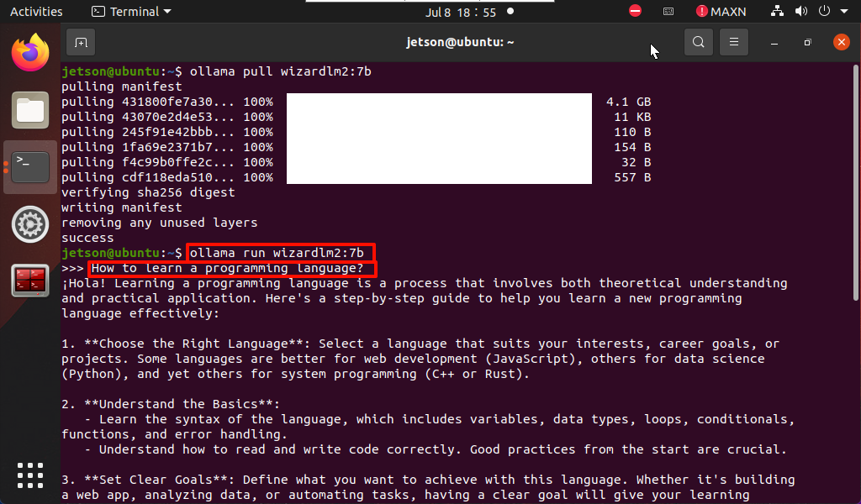Screen dimensions: 861x504
Task: Click the 'verifying sha256 digest' line
Action: click(148, 192)
